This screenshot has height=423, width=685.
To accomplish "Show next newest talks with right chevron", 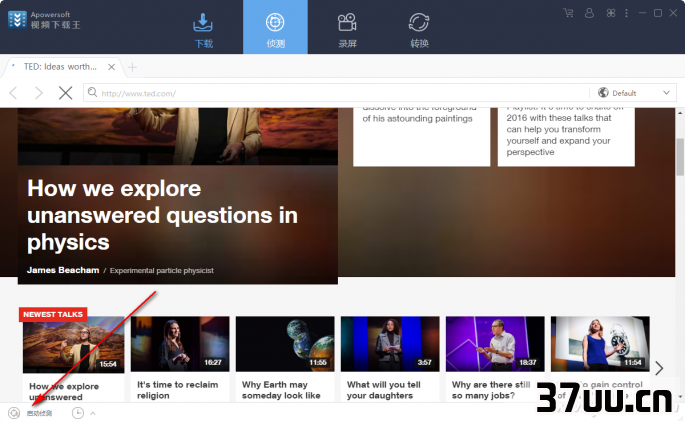I will [659, 368].
